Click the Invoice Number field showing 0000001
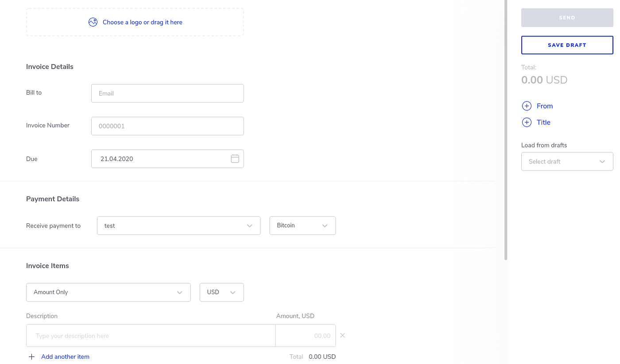This screenshot has height=364, width=620. click(x=167, y=126)
